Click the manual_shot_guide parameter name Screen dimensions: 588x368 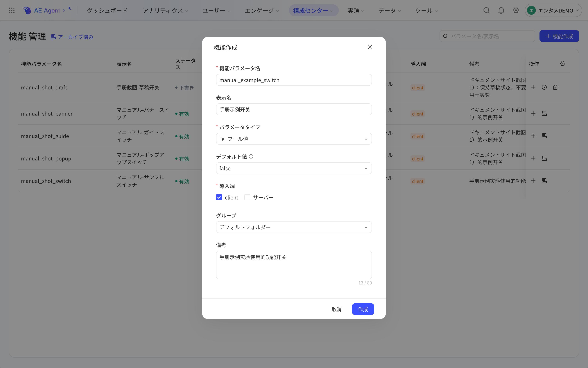[45, 136]
